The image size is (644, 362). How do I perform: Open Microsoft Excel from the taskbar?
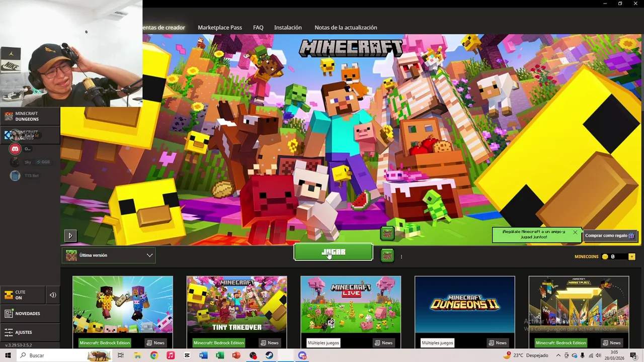pos(220,355)
